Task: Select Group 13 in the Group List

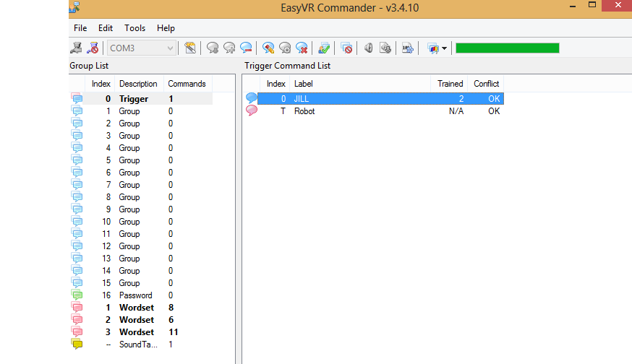Action: point(141,259)
